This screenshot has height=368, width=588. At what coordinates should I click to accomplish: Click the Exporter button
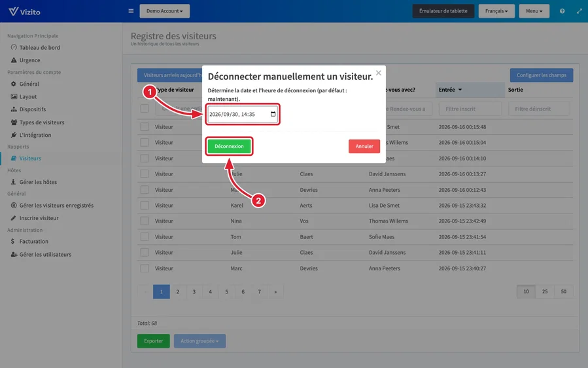click(x=153, y=341)
